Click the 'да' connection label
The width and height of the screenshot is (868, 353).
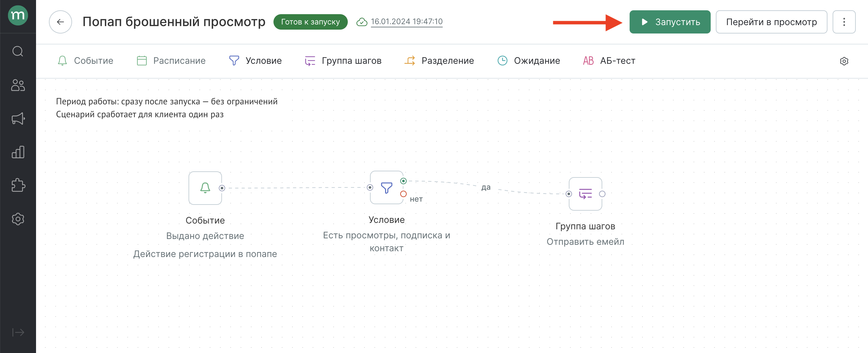click(x=485, y=187)
